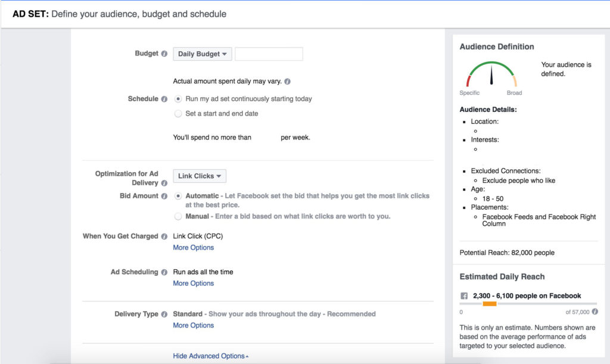Click the 'Potential Reach: 82,000 people' text
This screenshot has height=364, width=610.
[x=507, y=253]
